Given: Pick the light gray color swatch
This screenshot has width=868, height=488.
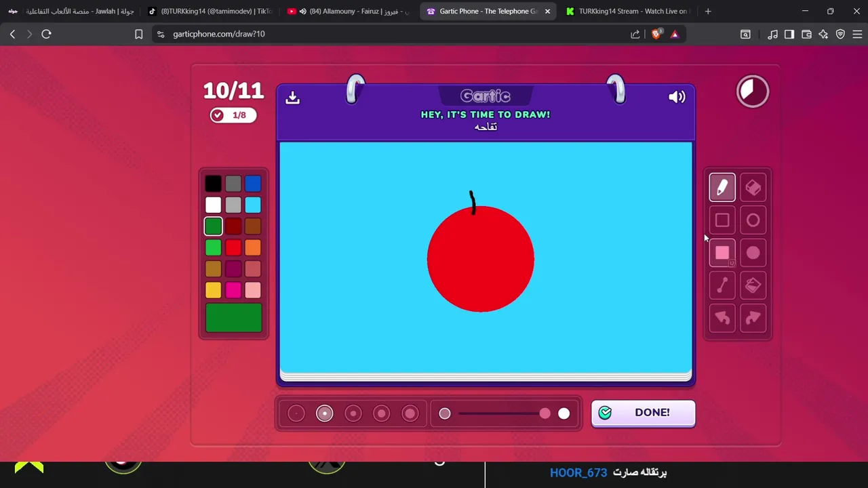Looking at the screenshot, I should click(233, 205).
